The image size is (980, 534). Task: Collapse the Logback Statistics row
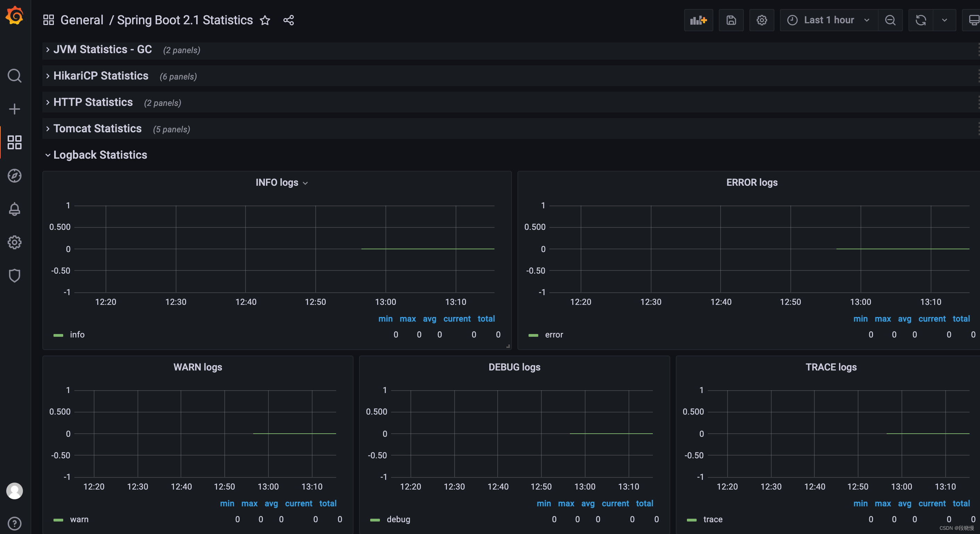coord(100,155)
